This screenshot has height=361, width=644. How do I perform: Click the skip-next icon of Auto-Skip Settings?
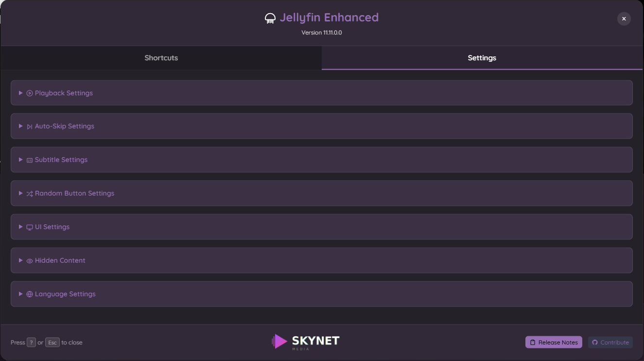pos(30,126)
